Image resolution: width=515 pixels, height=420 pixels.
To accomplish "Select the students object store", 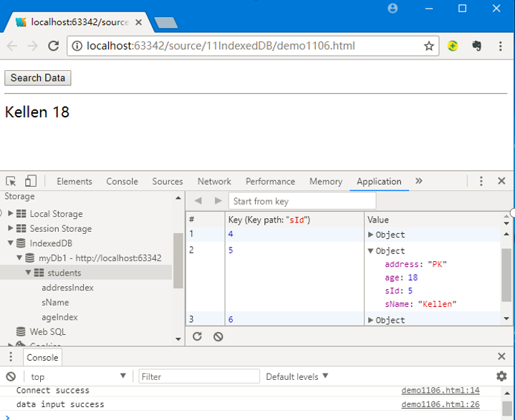I will coord(64,273).
